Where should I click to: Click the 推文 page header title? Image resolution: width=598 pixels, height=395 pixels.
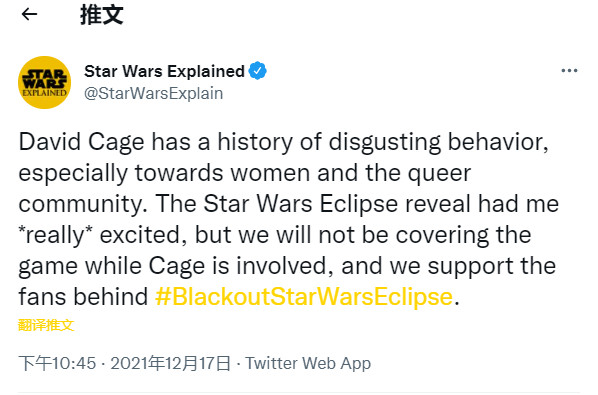pos(101,15)
